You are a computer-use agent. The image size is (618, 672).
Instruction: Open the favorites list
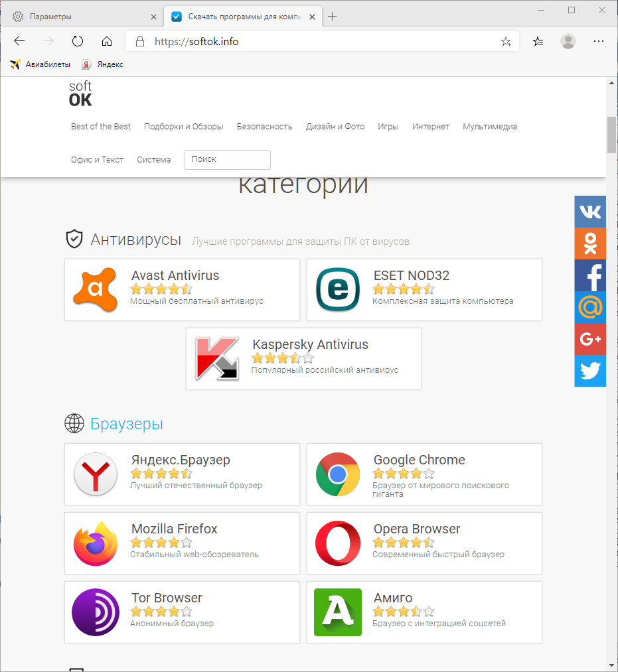538,42
